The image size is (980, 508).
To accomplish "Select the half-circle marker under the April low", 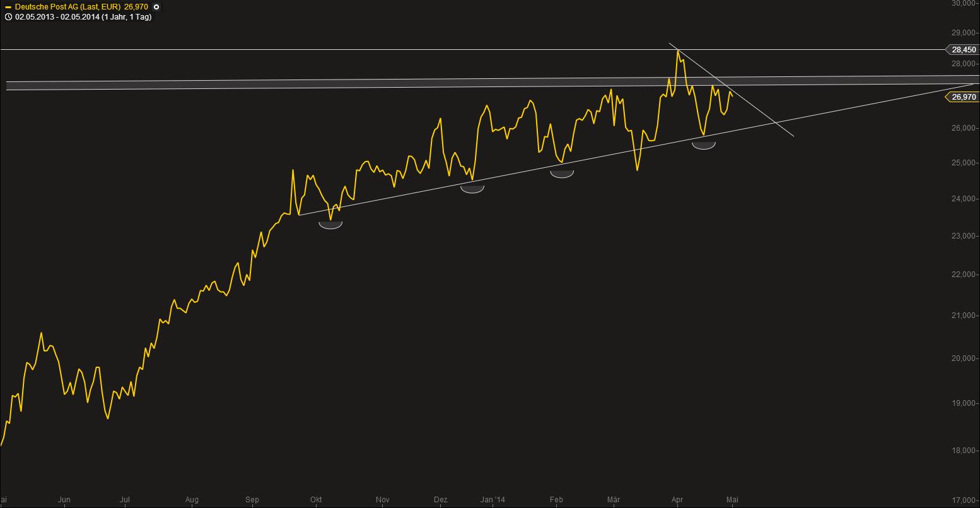I will 704,146.
